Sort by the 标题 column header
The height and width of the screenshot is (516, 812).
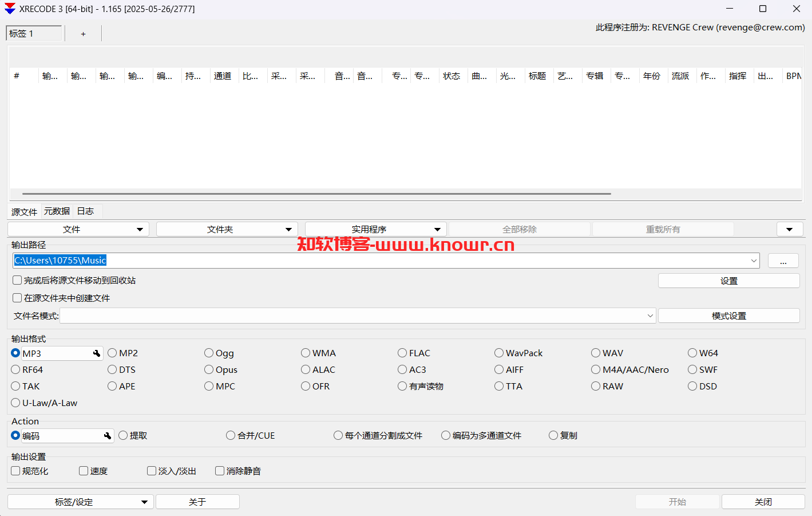pos(539,76)
